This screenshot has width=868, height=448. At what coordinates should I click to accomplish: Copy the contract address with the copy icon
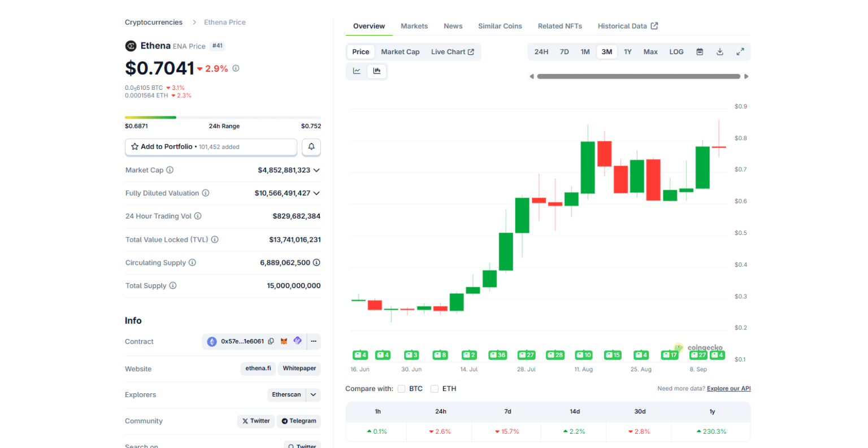pos(271,341)
